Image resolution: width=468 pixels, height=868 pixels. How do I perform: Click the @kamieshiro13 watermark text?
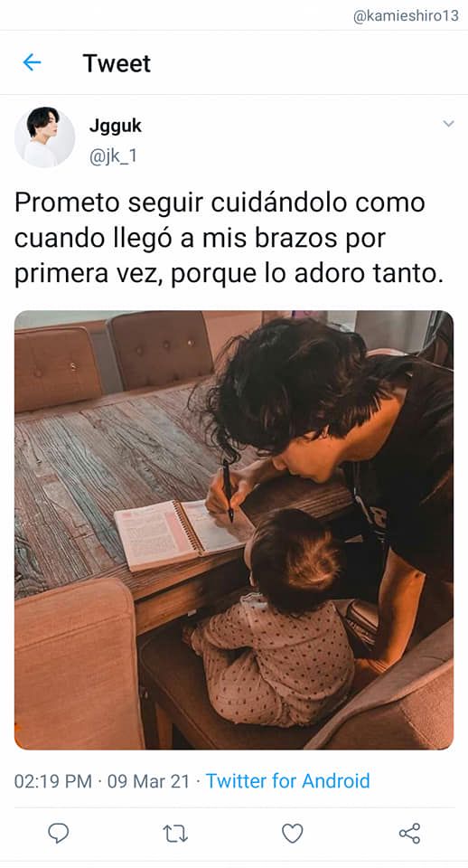[x=406, y=15]
